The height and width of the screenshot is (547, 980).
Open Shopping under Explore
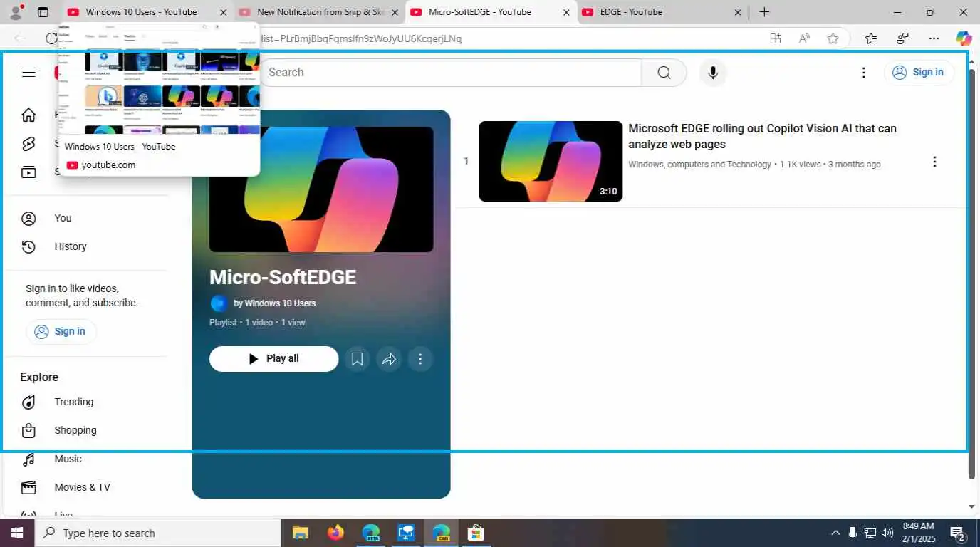click(85, 430)
